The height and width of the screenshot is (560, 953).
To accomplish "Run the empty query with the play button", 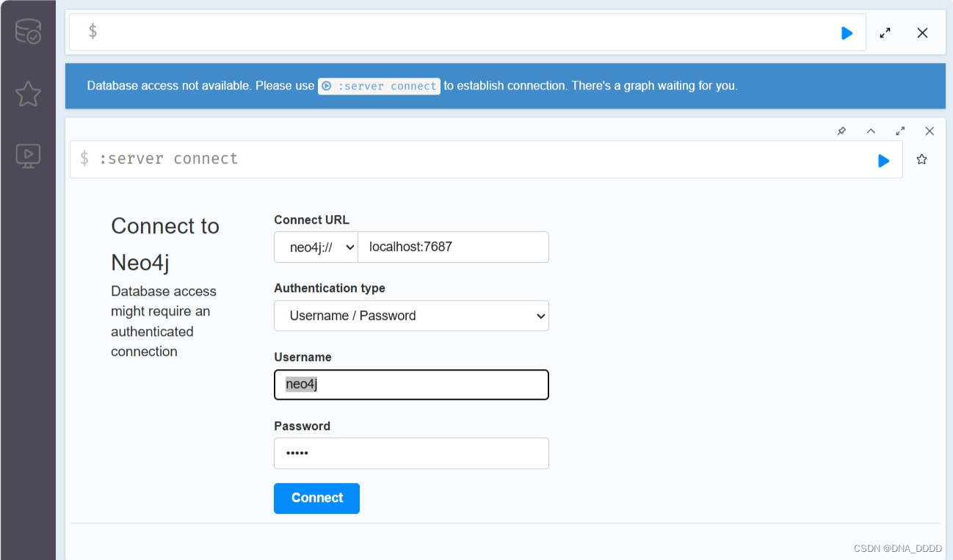I will pos(847,32).
